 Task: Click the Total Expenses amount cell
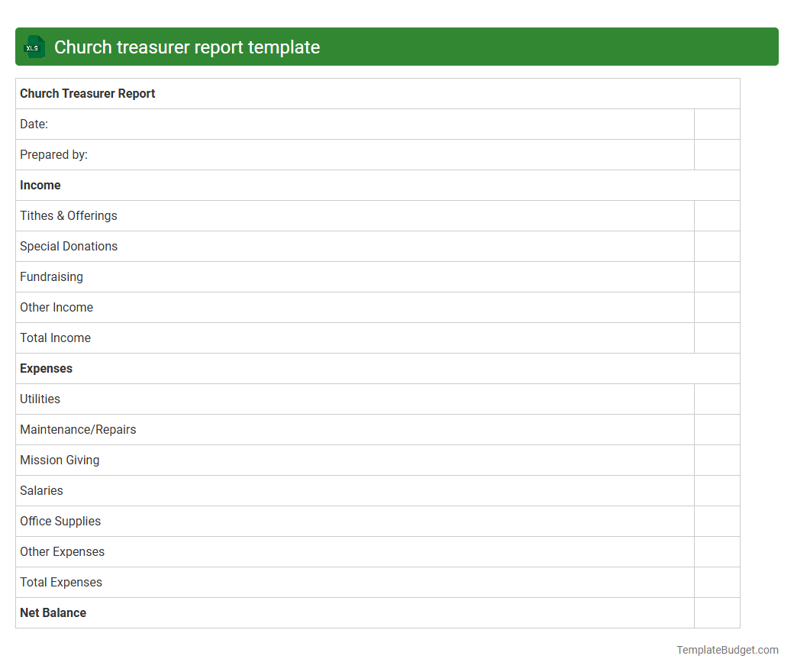(x=717, y=582)
